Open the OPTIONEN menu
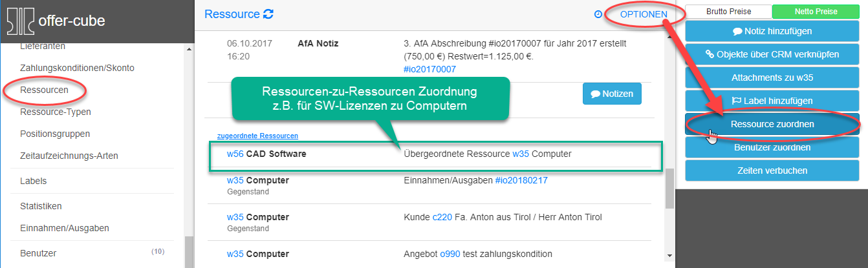Viewport: 868px width, 268px height. click(x=644, y=14)
